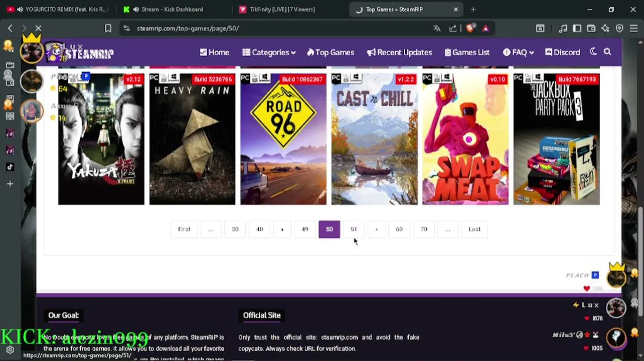Jump to the Last pagination page
The width and height of the screenshot is (644, 361).
(x=474, y=229)
